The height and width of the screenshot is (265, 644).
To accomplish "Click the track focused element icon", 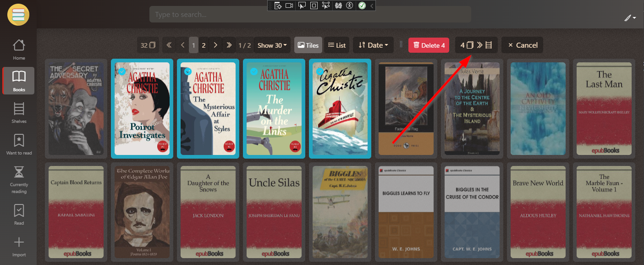I will pos(326,6).
